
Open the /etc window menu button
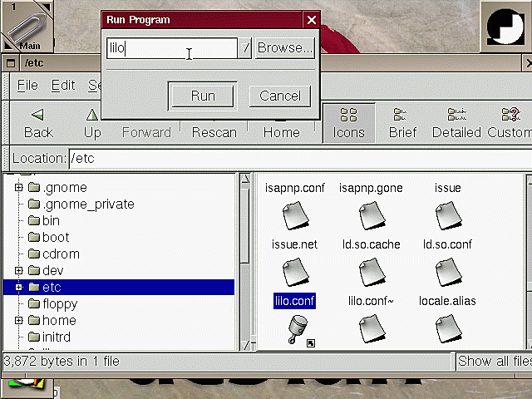coord(11,63)
